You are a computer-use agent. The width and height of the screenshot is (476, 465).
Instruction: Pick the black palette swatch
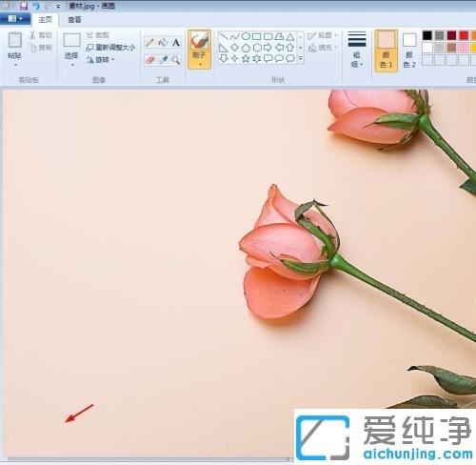pos(427,35)
